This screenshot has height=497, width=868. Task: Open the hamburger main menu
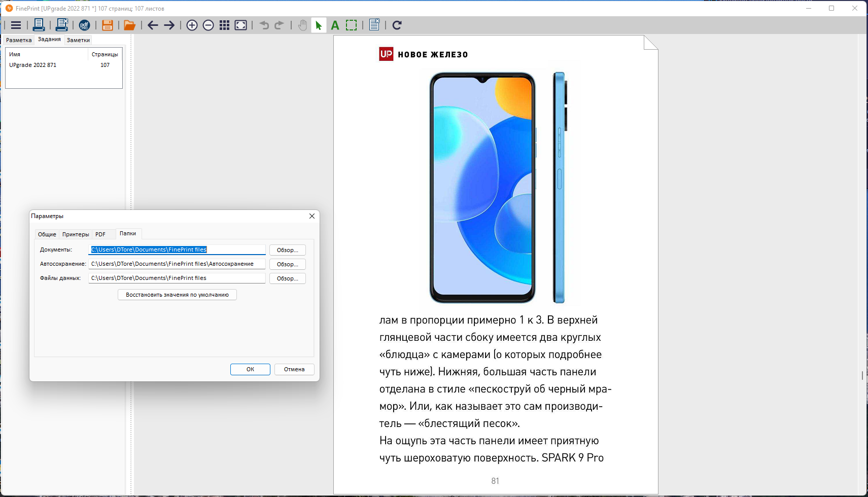pos(16,25)
